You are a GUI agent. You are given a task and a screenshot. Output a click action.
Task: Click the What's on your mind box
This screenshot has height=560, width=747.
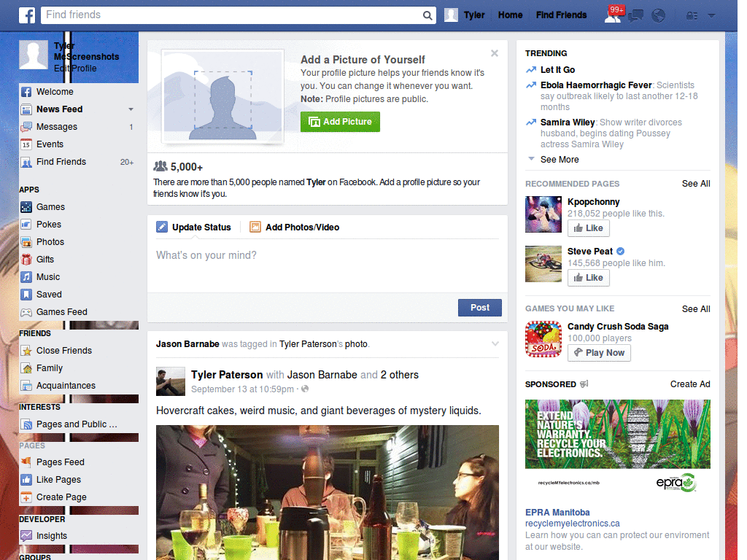[328, 265]
